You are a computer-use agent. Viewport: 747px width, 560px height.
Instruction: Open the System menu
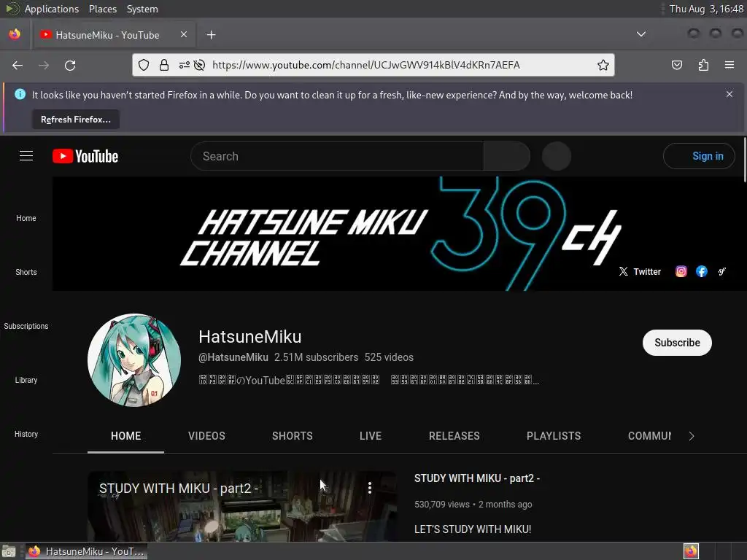(142, 9)
